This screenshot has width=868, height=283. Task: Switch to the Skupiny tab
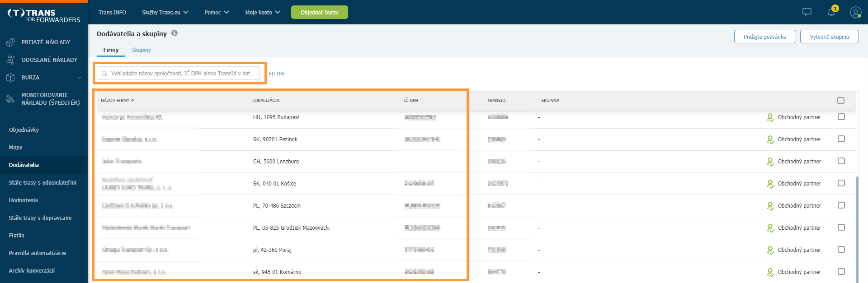pyautogui.click(x=142, y=50)
